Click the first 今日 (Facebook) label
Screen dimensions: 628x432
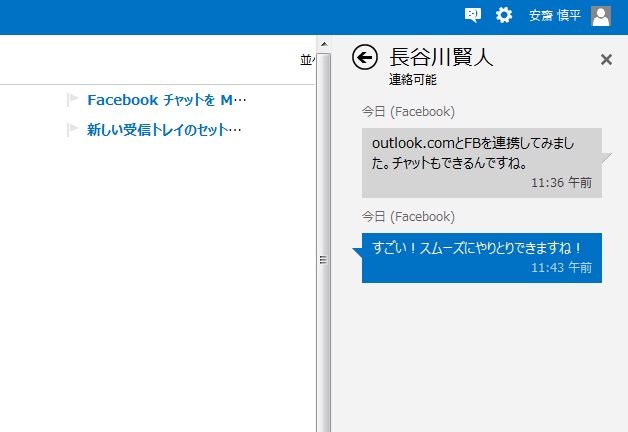(x=408, y=112)
